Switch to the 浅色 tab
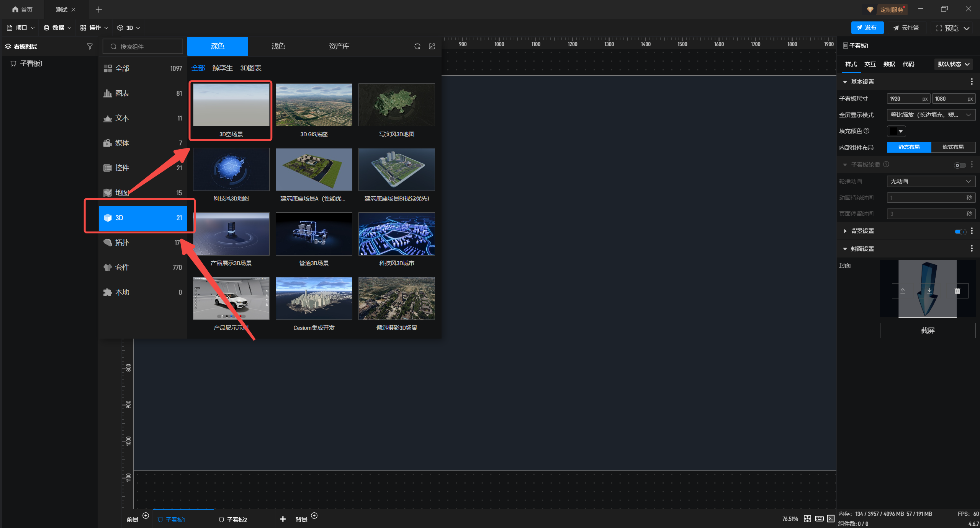Viewport: 980px width, 528px height. (278, 46)
